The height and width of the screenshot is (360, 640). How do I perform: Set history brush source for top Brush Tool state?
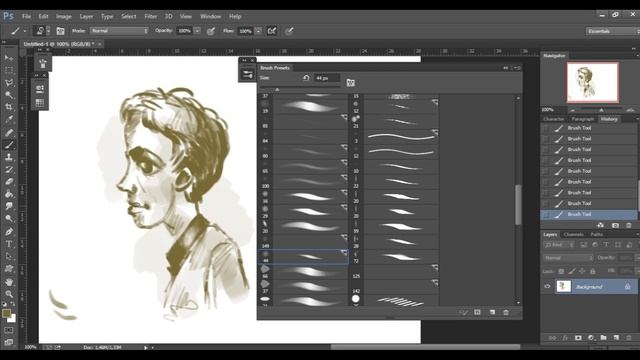point(546,128)
